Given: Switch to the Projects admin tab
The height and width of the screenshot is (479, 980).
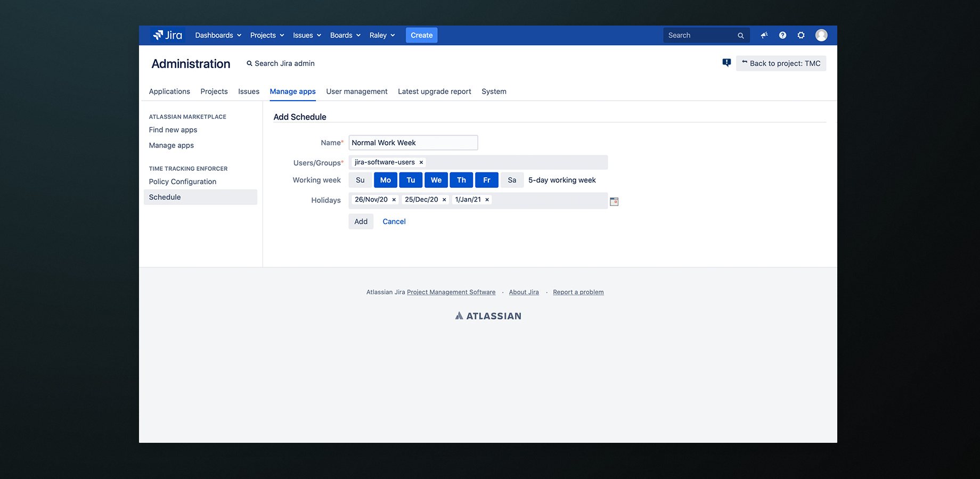Looking at the screenshot, I should click(214, 92).
